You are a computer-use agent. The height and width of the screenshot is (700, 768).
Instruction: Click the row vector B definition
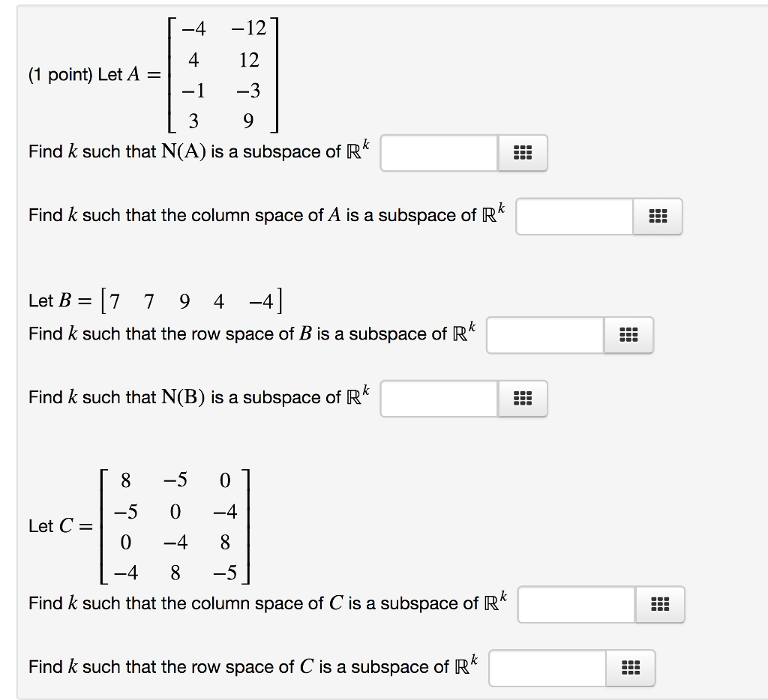pos(196,301)
